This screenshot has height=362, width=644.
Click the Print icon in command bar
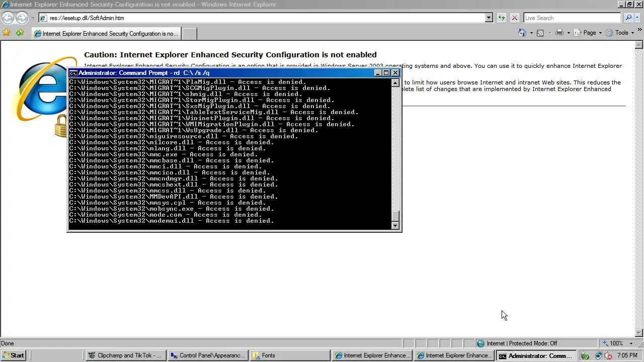click(x=559, y=33)
